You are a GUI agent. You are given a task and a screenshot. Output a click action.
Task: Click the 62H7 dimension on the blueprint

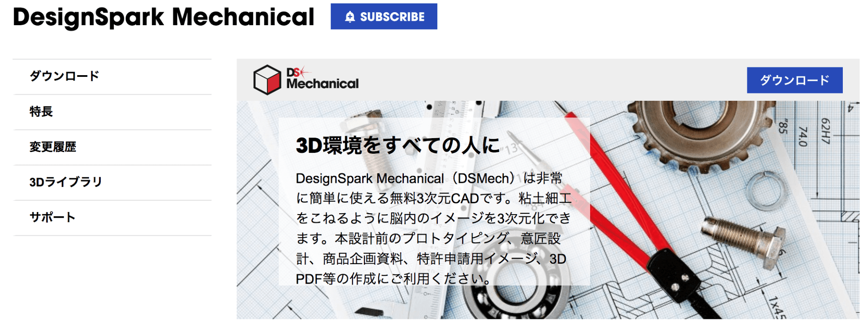tap(825, 131)
